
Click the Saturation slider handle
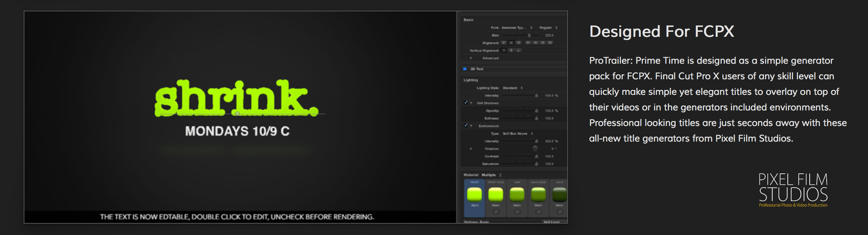tap(536, 164)
